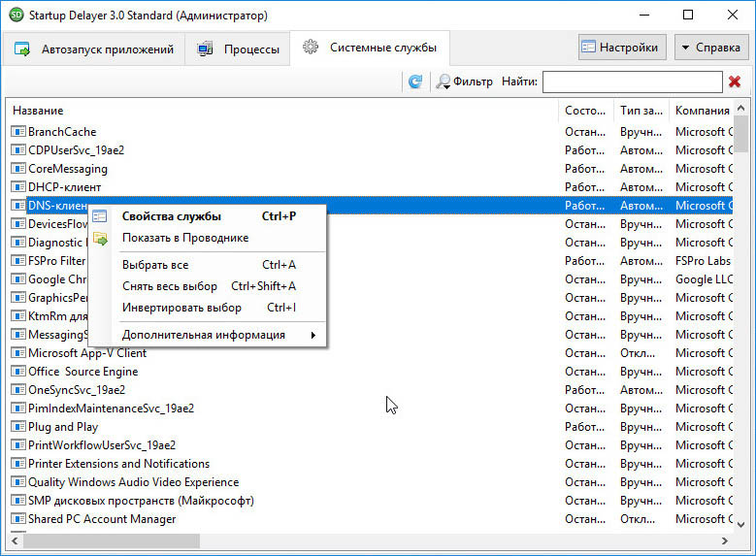Click Google LLC company cell
Image resolution: width=756 pixels, height=556 pixels.
pyautogui.click(x=704, y=279)
